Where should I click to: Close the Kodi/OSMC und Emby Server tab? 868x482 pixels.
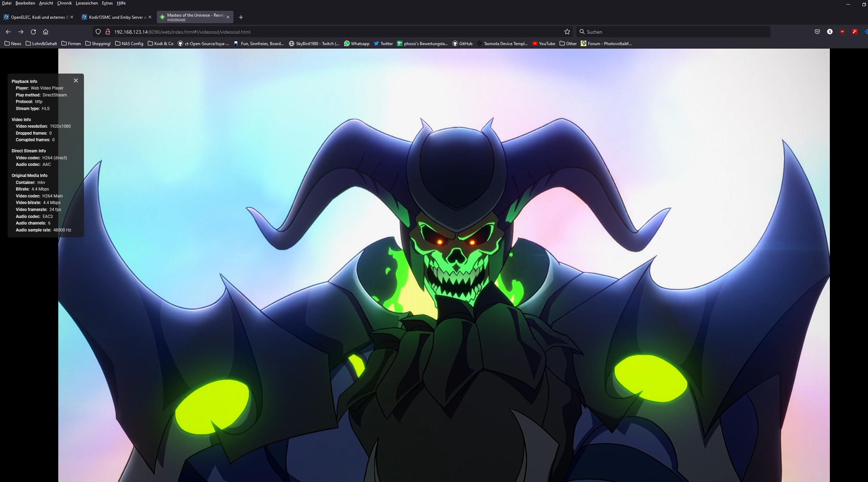coord(150,17)
